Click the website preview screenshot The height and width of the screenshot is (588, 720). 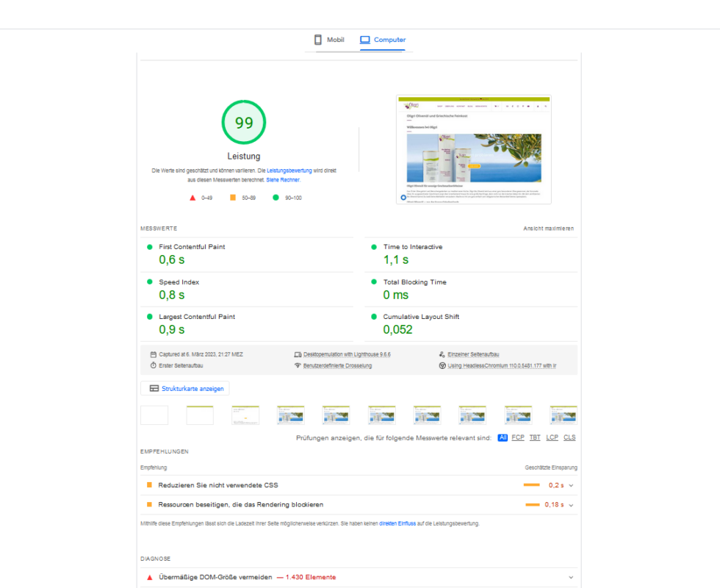point(474,150)
